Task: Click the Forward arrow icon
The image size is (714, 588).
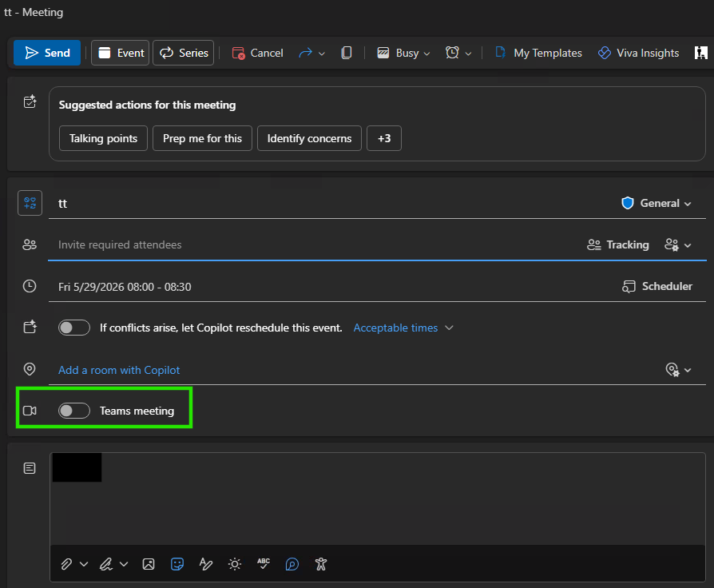Action: [306, 53]
